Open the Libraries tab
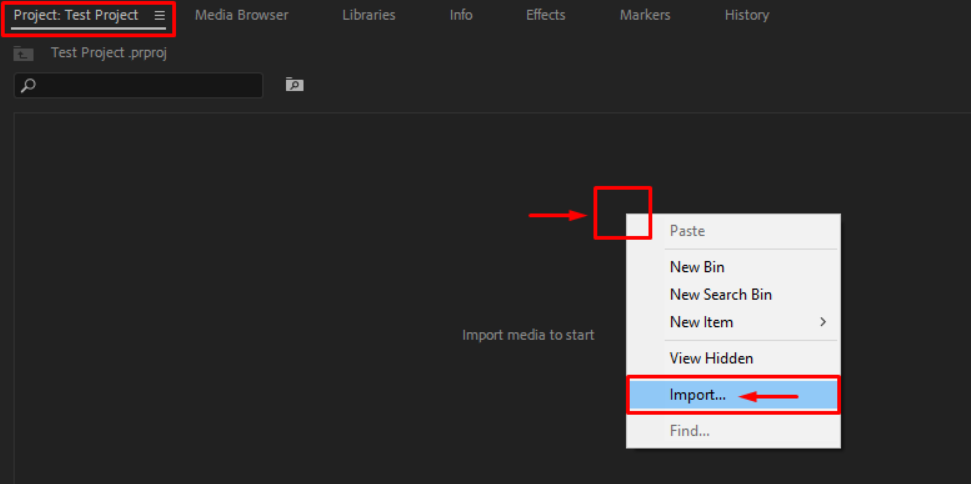This screenshot has width=971, height=484. coord(369,15)
